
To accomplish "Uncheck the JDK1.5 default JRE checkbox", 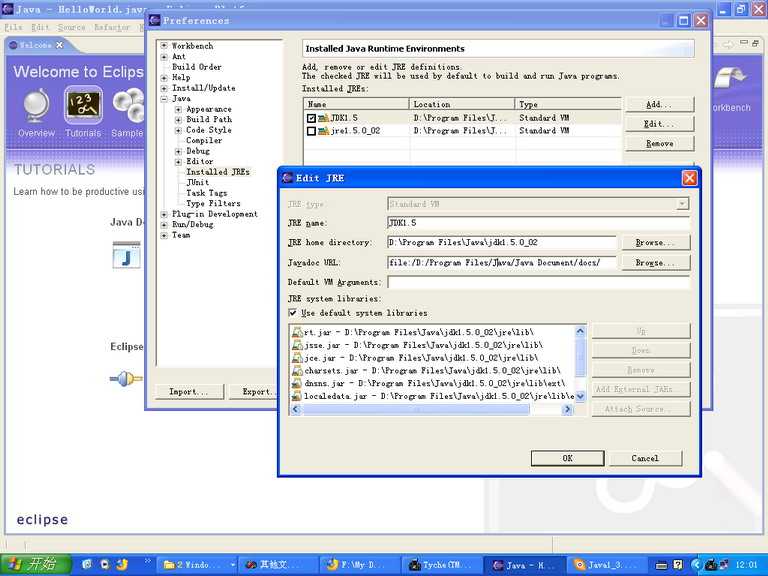I will (311, 118).
